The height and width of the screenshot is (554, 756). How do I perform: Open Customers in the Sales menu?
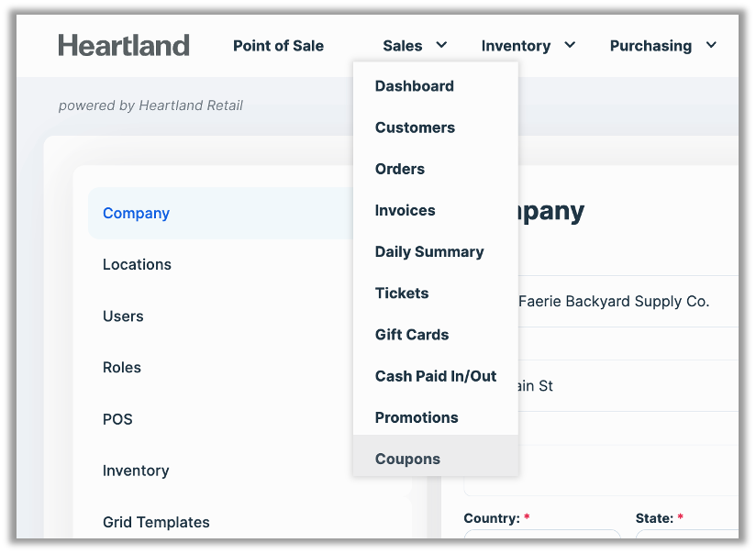point(415,127)
